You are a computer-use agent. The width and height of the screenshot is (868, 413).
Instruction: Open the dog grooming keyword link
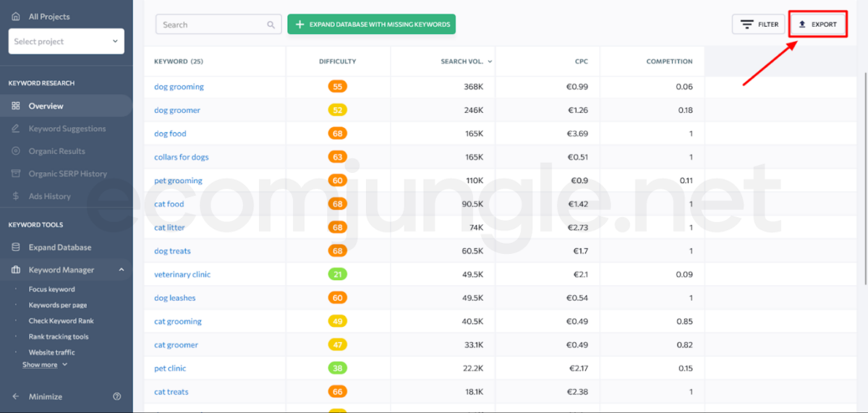(x=179, y=87)
